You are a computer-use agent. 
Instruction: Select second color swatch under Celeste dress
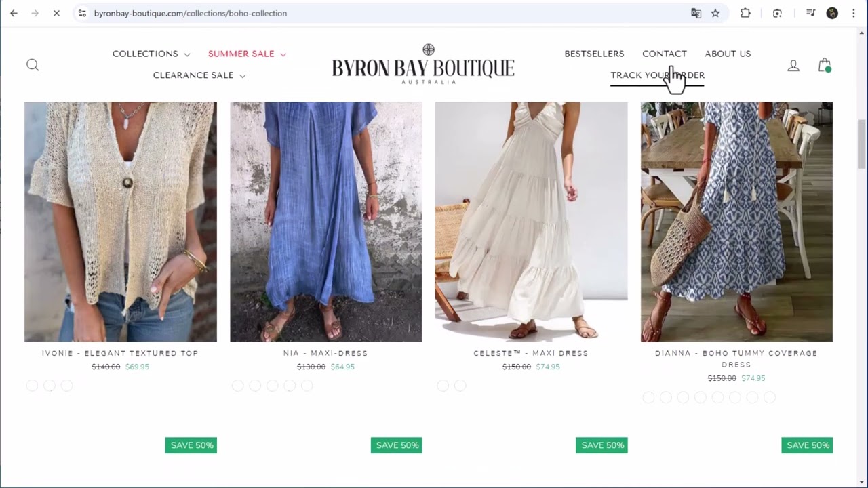pyautogui.click(x=460, y=386)
